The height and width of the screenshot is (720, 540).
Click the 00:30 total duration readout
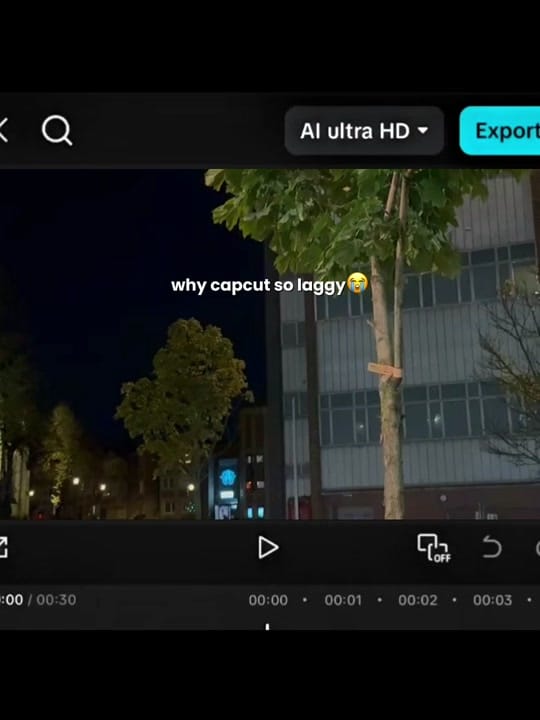[x=56, y=600]
